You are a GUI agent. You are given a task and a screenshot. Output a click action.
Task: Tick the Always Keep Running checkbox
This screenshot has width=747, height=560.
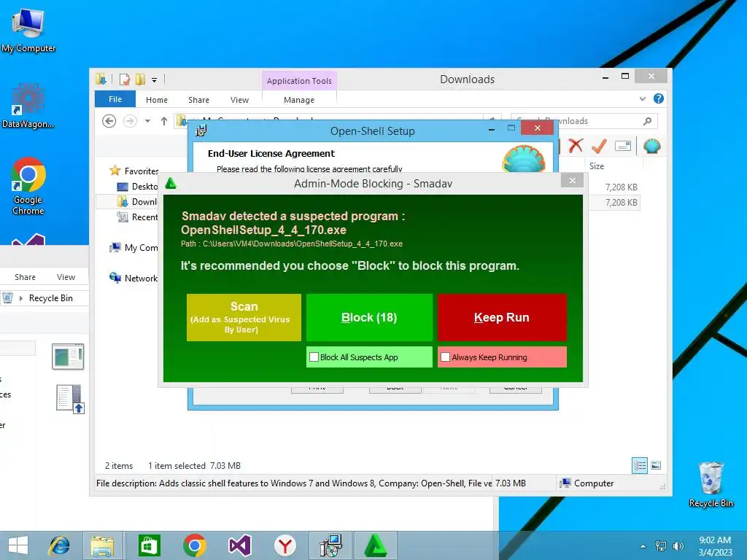coord(446,357)
